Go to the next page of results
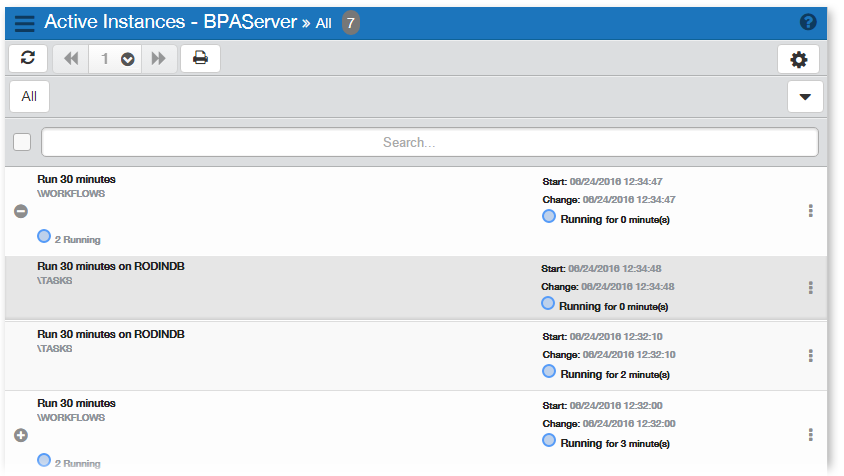This screenshot has height=476, width=844. click(158, 59)
